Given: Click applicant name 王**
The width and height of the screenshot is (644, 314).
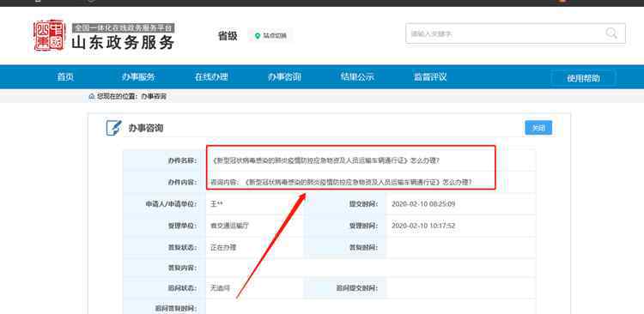Looking at the screenshot, I should 216,204.
